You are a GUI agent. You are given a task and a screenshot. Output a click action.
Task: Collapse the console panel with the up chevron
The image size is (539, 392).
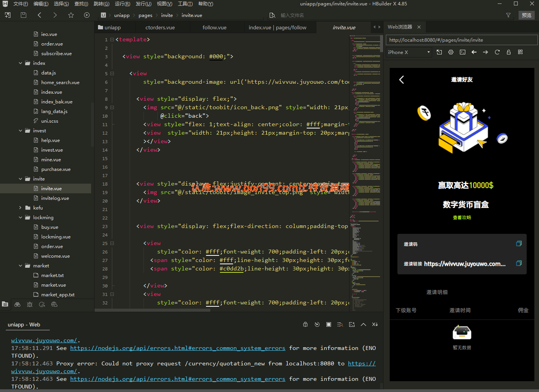coord(363,324)
